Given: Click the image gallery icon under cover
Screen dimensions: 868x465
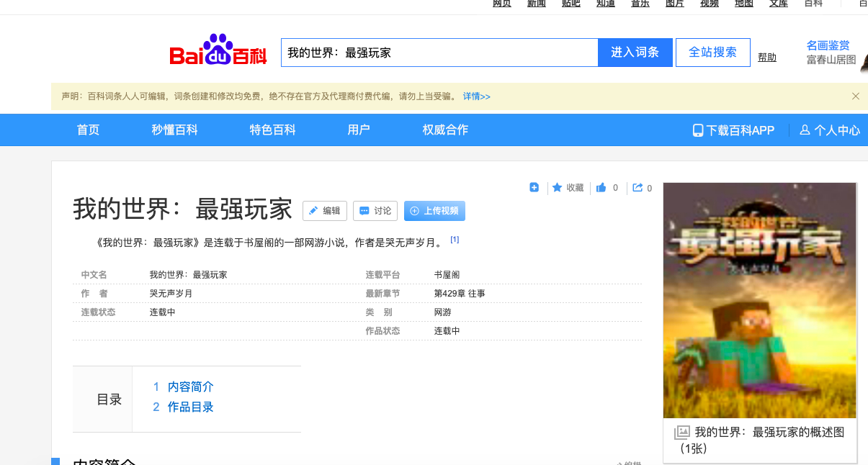Looking at the screenshot, I should pyautogui.click(x=682, y=433).
